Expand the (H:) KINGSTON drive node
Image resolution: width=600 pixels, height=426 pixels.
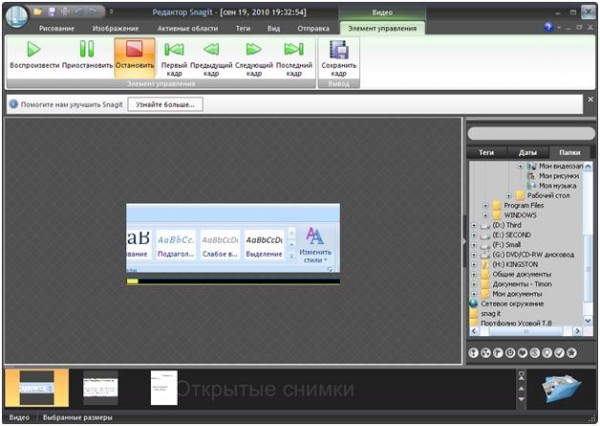point(474,264)
